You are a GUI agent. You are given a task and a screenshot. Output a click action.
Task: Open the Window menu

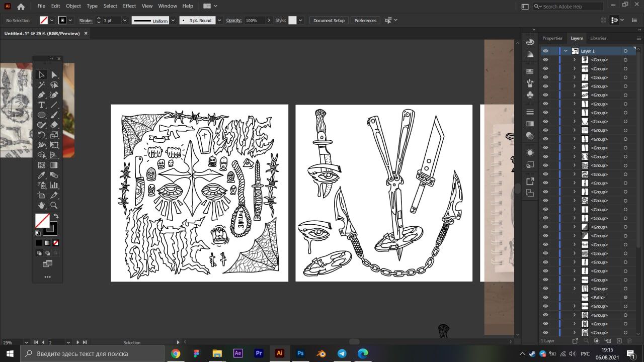[x=168, y=6]
